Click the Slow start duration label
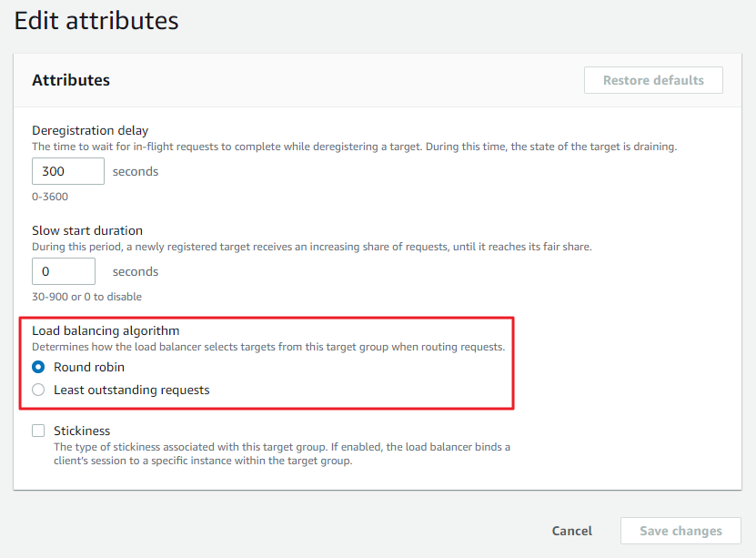Screen dimensions: 756x558 (87, 230)
